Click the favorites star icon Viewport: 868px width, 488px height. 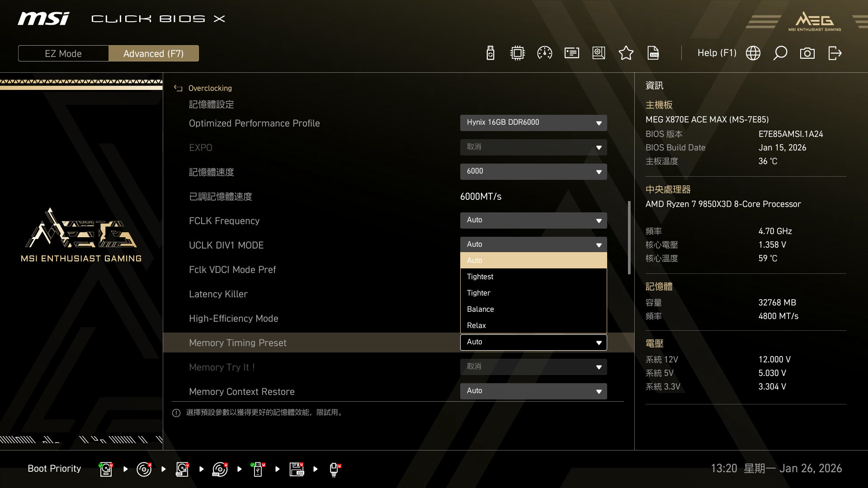pyautogui.click(x=626, y=53)
